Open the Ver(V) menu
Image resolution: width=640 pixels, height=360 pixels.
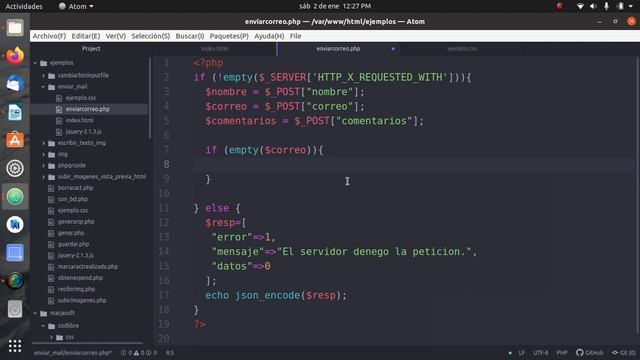pyautogui.click(x=116, y=36)
